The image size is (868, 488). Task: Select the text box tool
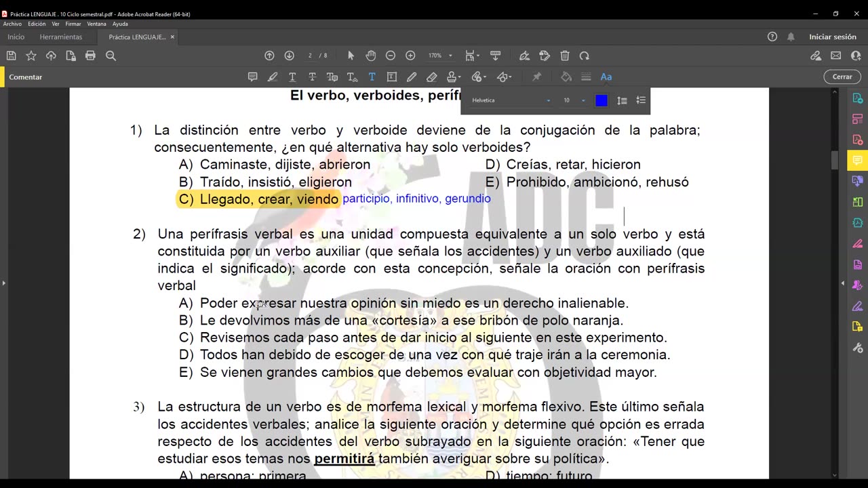(x=391, y=77)
